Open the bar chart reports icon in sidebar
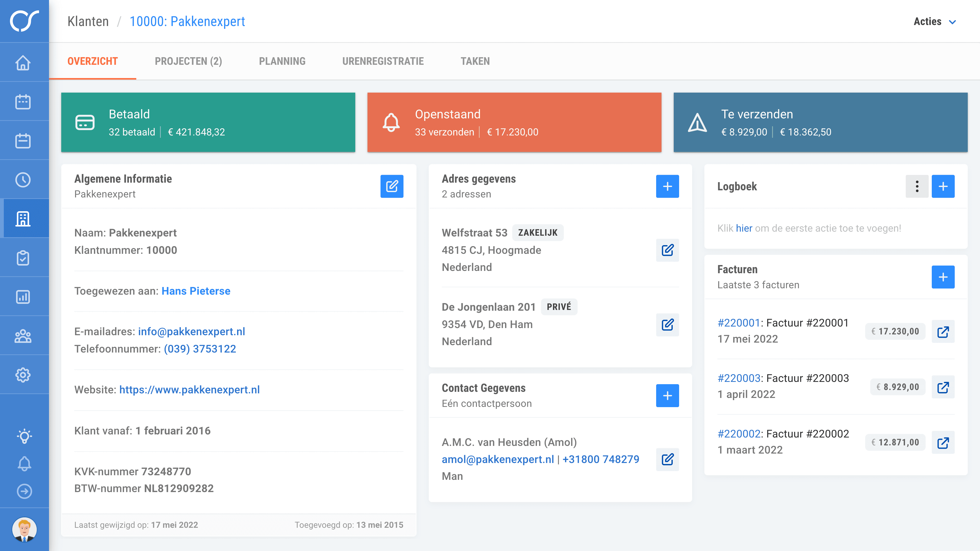 tap(23, 297)
